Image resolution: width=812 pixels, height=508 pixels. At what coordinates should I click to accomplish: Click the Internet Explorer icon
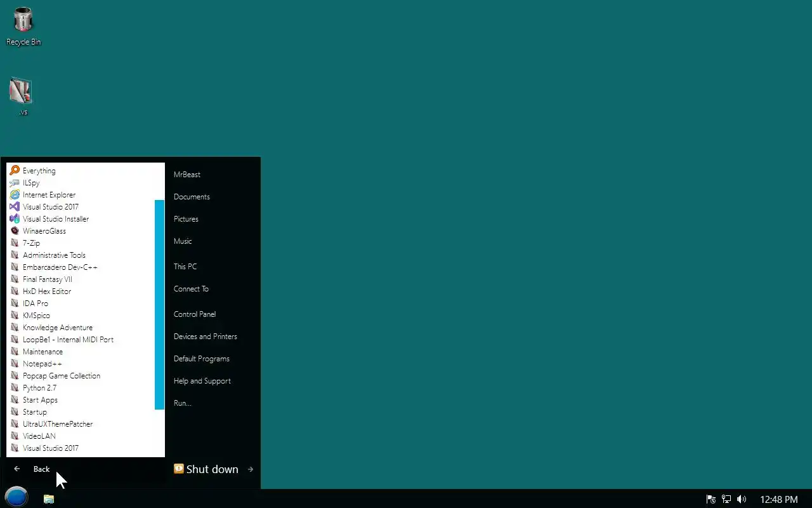pyautogui.click(x=15, y=194)
